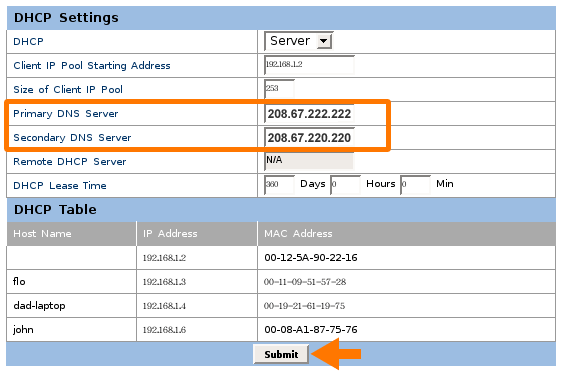562x372 pixels.
Task: Select MAC address 00-08-A1-87-75-76
Action: (311, 330)
